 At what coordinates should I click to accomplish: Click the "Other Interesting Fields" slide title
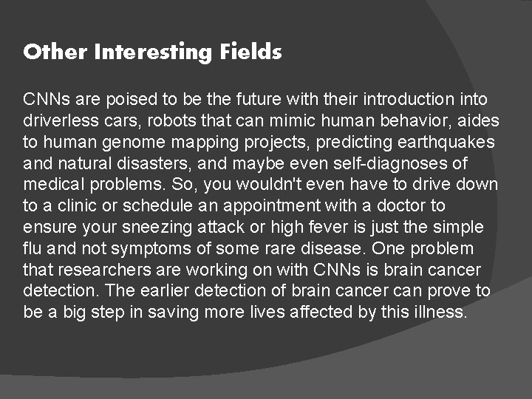(x=152, y=52)
